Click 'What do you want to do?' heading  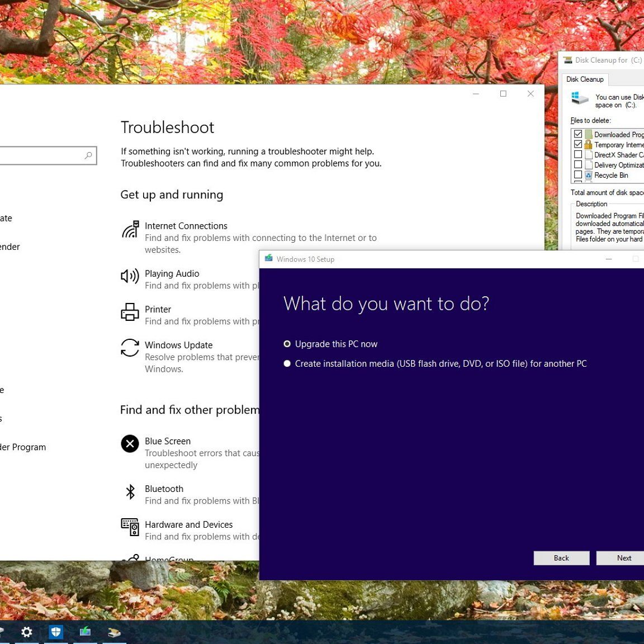click(386, 304)
